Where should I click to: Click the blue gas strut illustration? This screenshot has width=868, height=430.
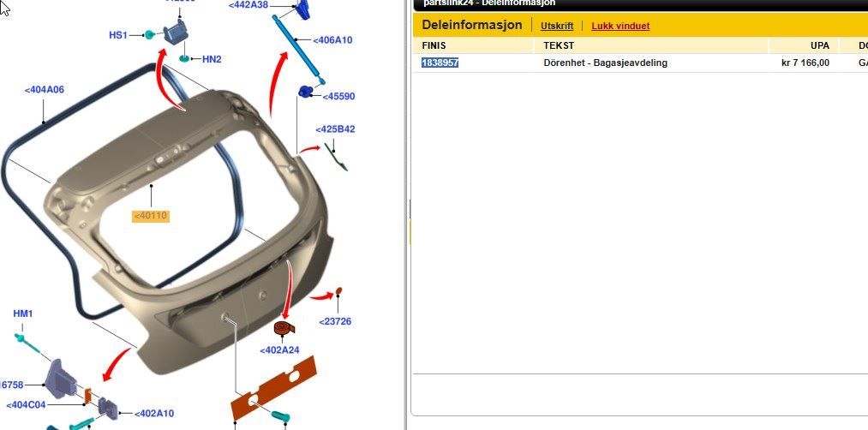298,50
